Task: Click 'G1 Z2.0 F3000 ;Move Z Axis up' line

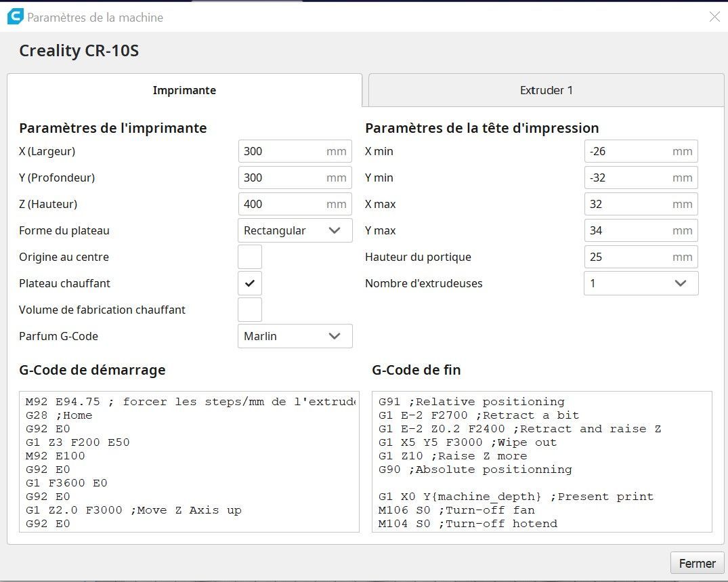Action: pyautogui.click(x=133, y=510)
